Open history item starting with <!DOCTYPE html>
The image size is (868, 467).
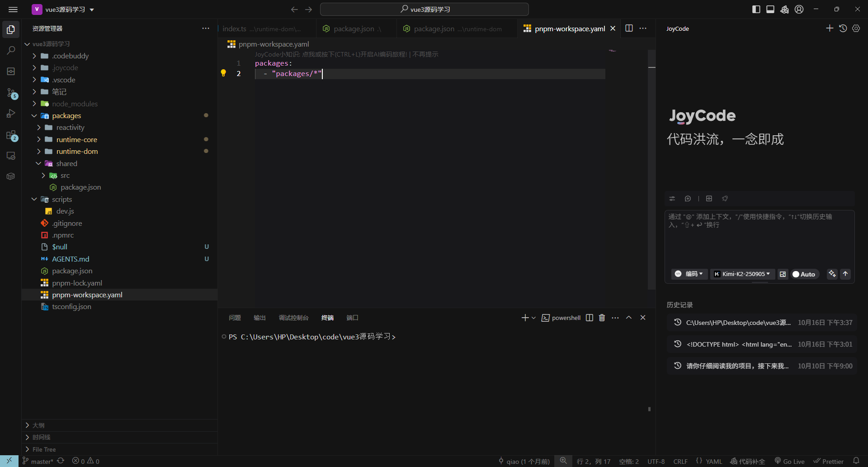coord(762,344)
